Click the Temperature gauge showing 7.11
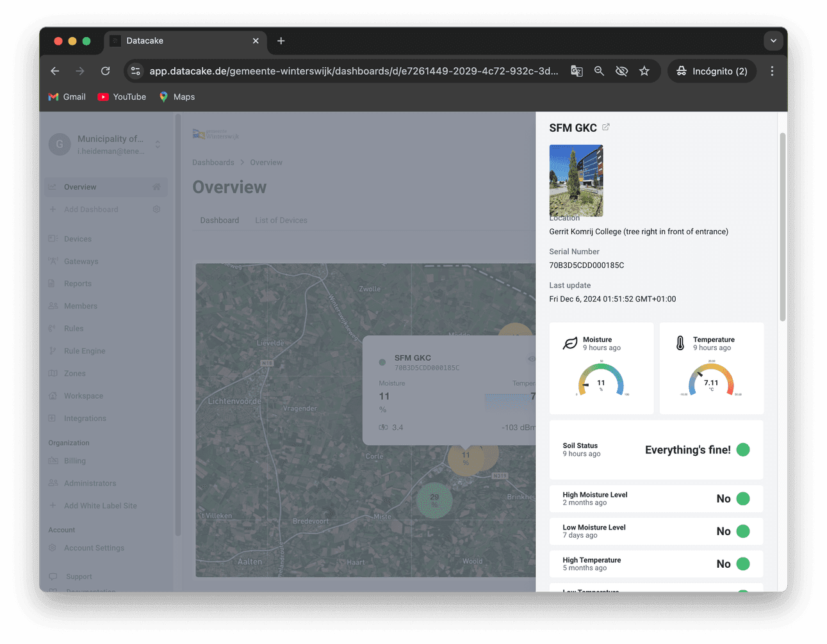The height and width of the screenshot is (644, 827). [711, 380]
